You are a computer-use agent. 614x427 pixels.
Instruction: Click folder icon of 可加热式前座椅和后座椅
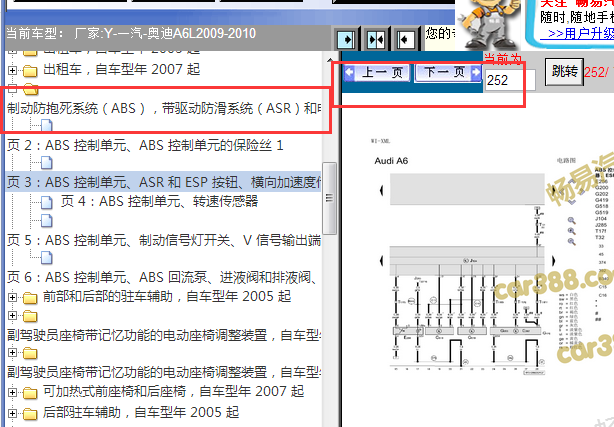pyautogui.click(x=30, y=393)
